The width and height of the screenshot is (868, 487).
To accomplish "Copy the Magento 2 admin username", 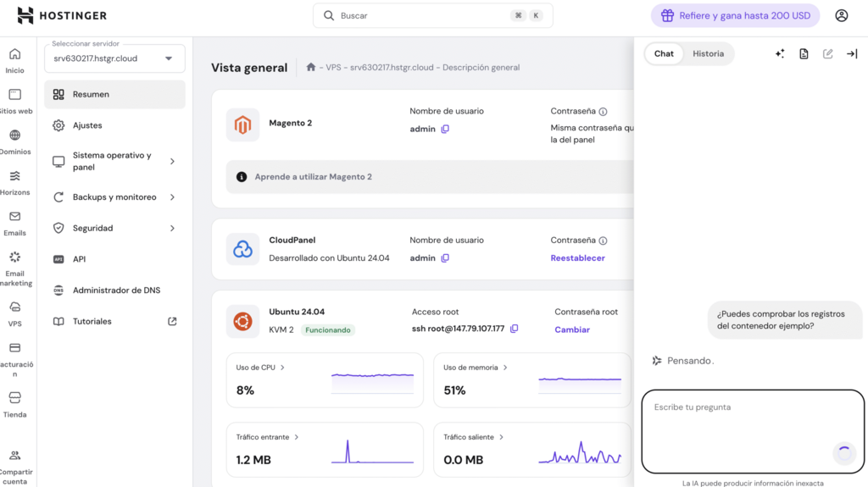I will tap(445, 129).
